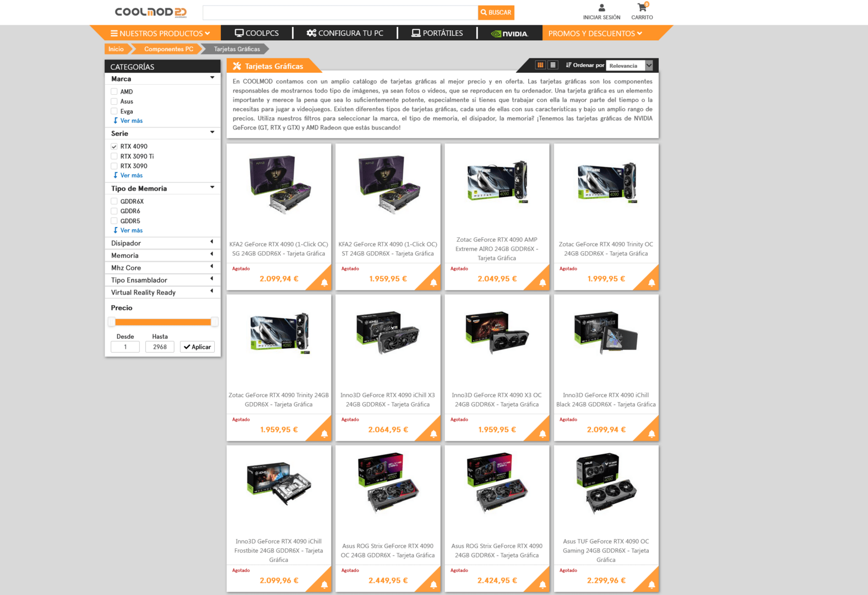Viewport: 868px width, 595px height.
Task: Go to Componentes PC breadcrumb
Action: [169, 49]
